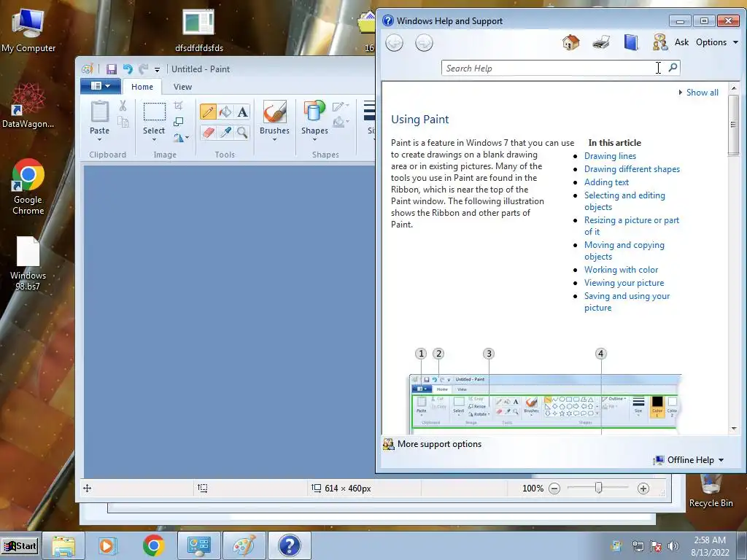Open Selecting and editing objects link
The width and height of the screenshot is (747, 560).
point(624,201)
